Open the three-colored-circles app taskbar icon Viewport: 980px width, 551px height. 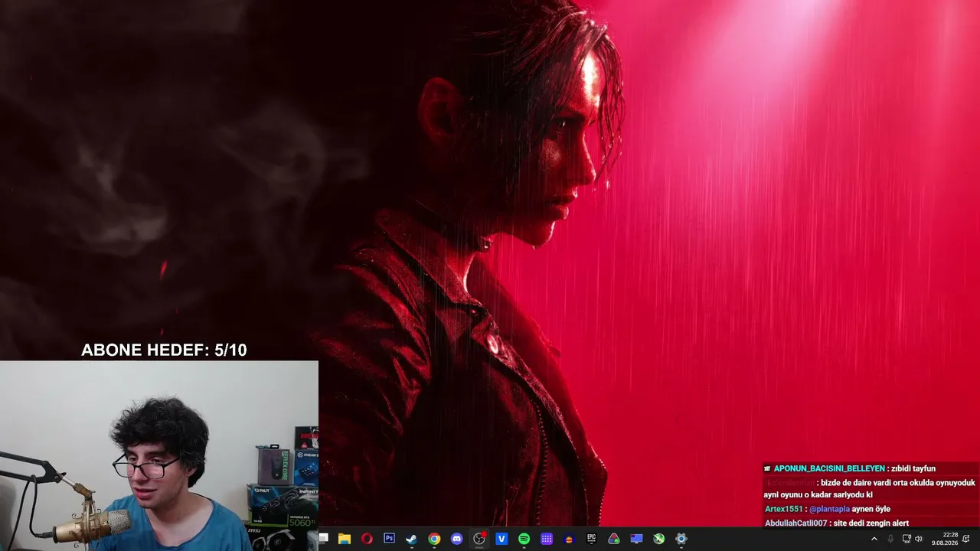(614, 539)
